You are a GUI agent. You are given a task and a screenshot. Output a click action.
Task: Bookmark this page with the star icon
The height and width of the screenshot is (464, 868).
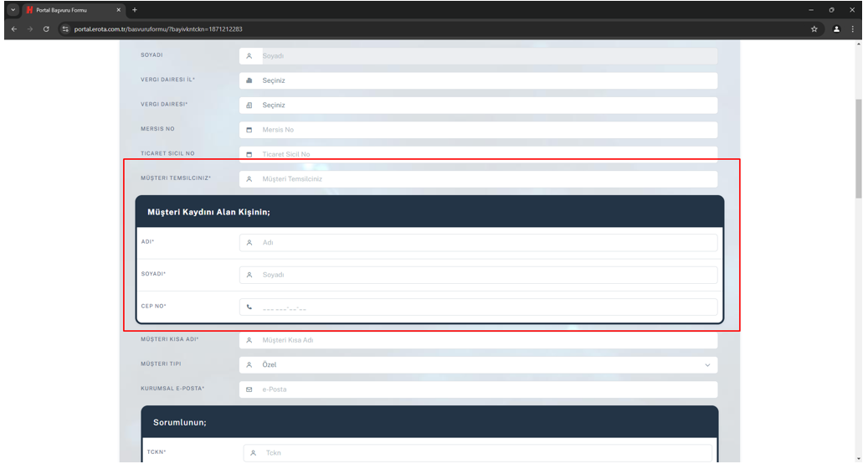814,29
